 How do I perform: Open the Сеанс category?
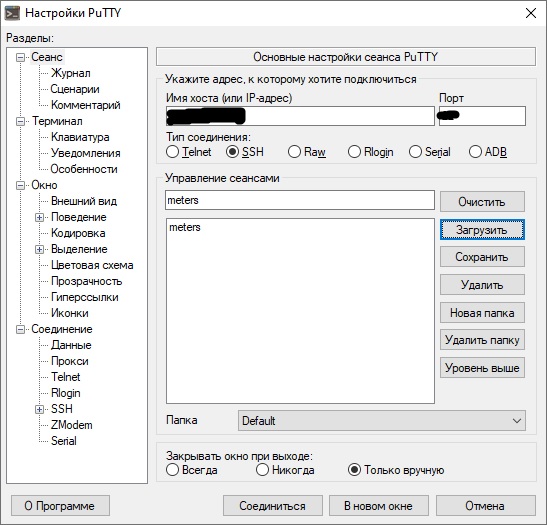(x=47, y=57)
